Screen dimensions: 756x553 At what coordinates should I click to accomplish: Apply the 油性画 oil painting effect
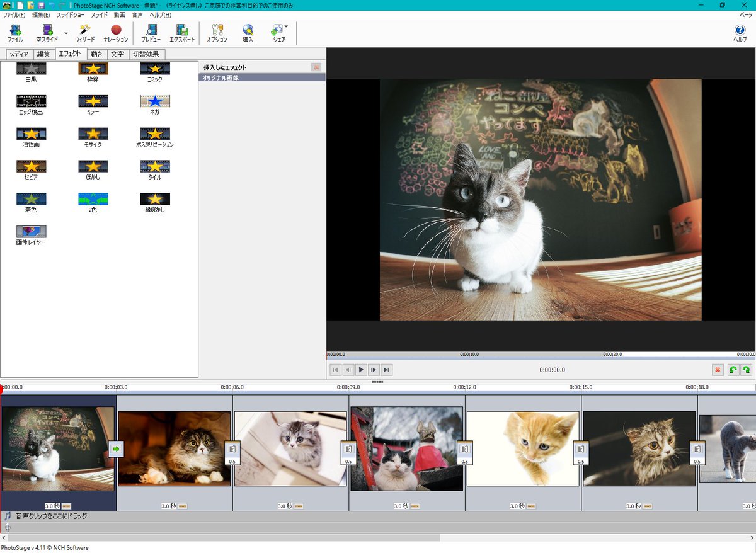coord(31,137)
